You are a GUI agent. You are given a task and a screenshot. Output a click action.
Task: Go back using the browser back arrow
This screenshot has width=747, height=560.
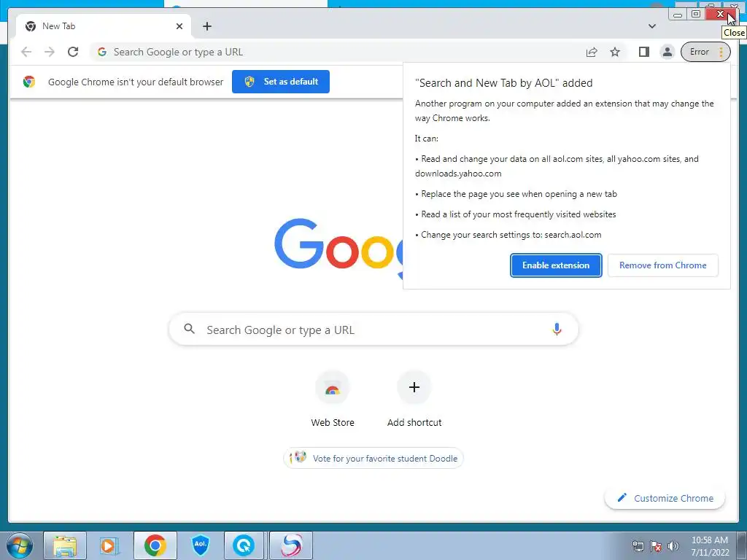tap(26, 52)
